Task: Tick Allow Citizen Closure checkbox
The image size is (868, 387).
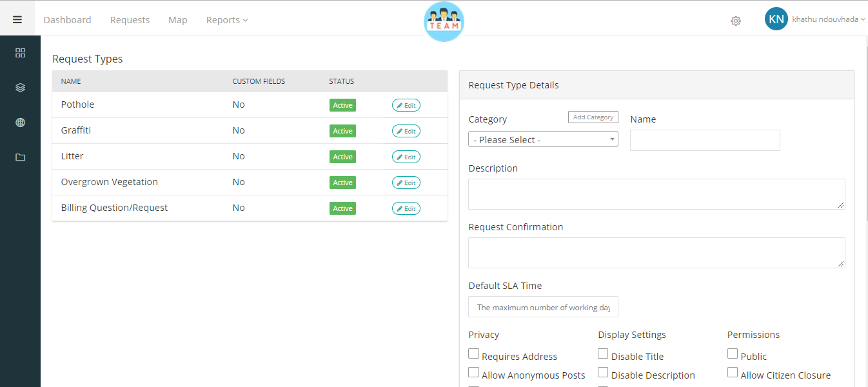Action: [x=733, y=372]
